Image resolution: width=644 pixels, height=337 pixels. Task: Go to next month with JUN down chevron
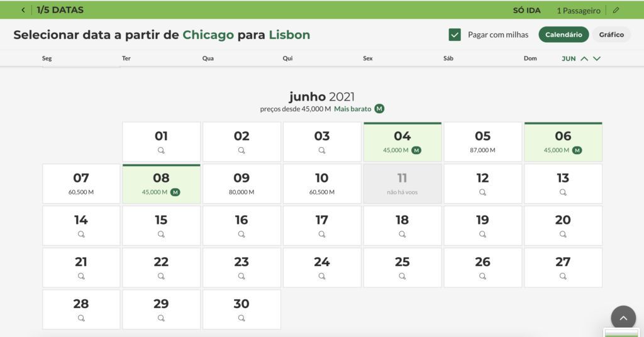pos(597,58)
